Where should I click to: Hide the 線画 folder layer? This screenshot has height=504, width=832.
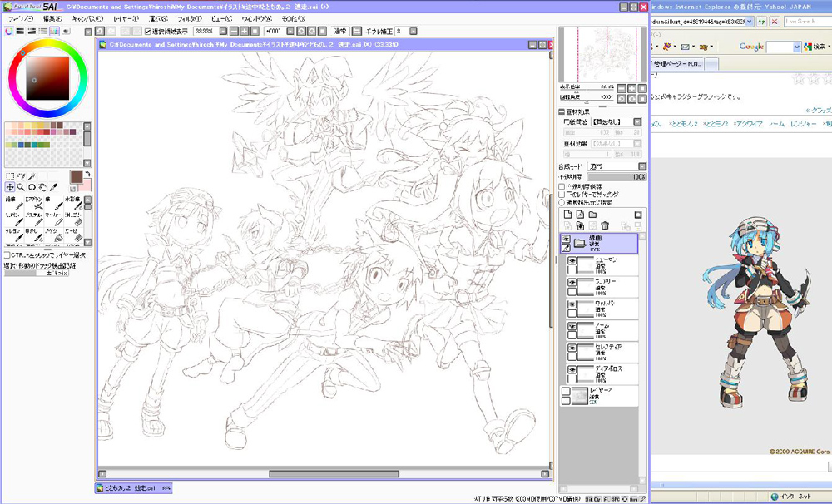(x=566, y=240)
